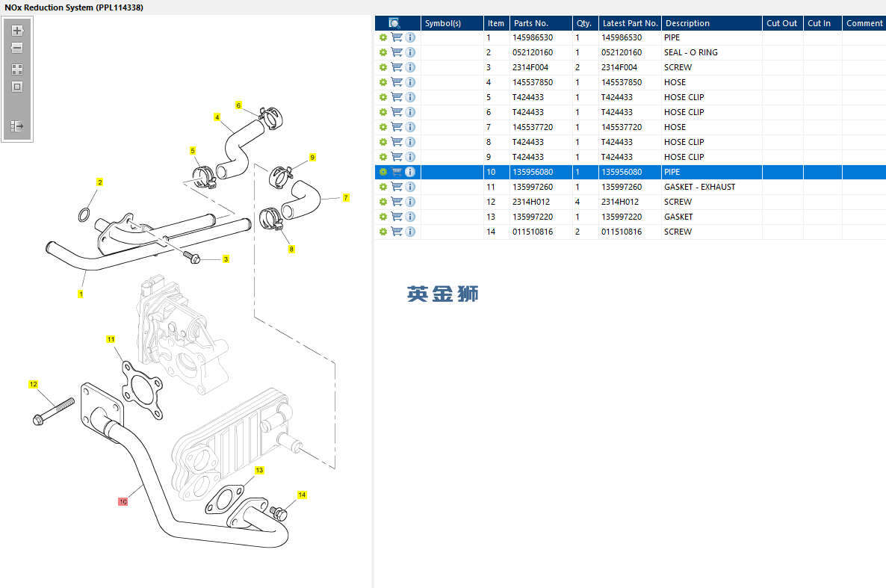886x588 pixels.
Task: Click gear icon for item 14 SCREW
Action: tap(383, 232)
